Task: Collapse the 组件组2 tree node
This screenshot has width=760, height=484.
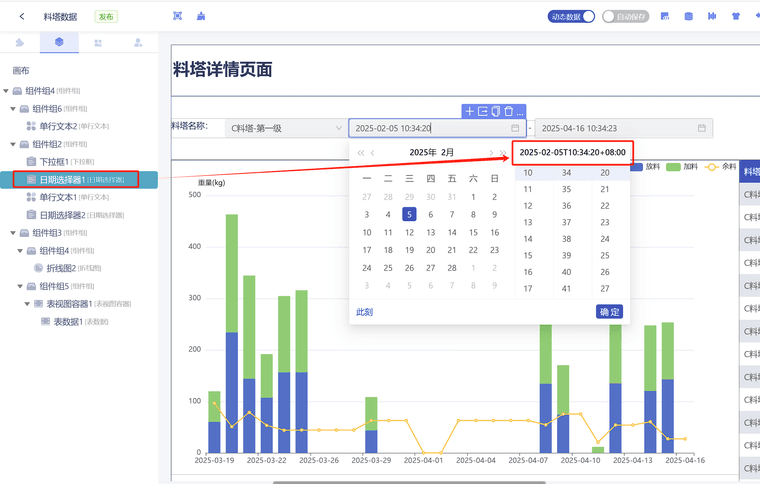Action: tap(13, 144)
